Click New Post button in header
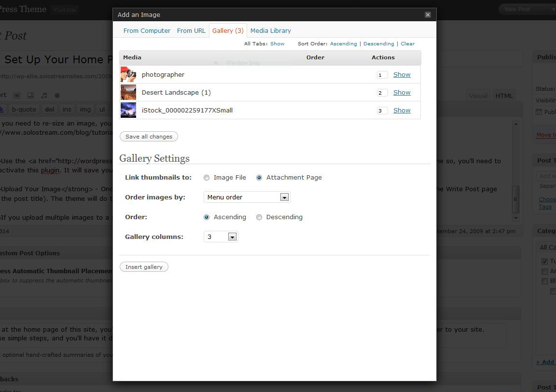This screenshot has height=392, width=556. (x=517, y=9)
